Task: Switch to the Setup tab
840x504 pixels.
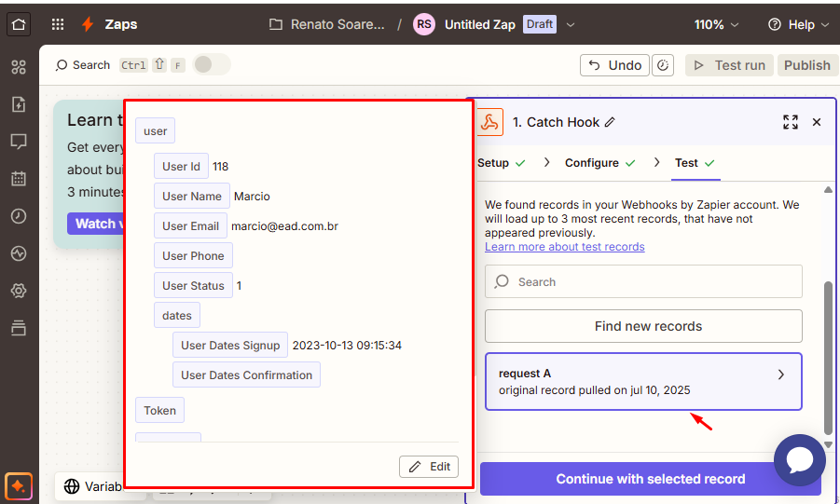Action: 502,163
